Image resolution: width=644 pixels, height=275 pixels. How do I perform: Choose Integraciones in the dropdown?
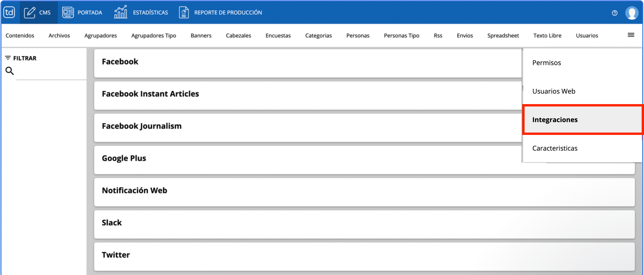click(555, 120)
